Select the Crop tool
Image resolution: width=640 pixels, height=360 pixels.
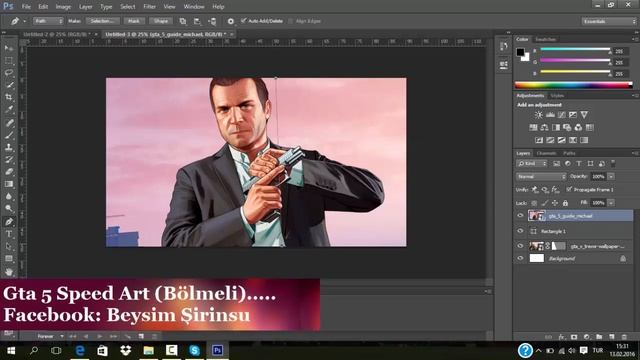(9, 97)
